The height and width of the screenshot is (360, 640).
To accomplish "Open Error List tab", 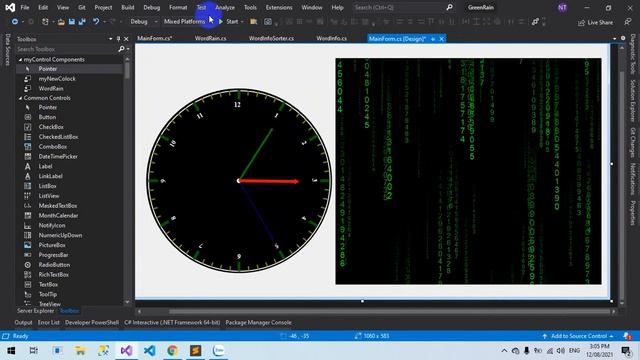I will tap(49, 322).
